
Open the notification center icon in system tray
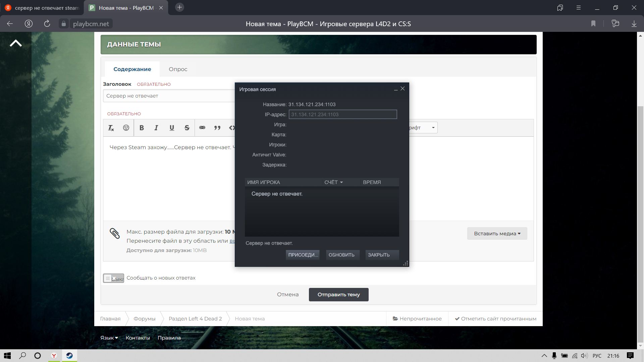click(x=630, y=356)
